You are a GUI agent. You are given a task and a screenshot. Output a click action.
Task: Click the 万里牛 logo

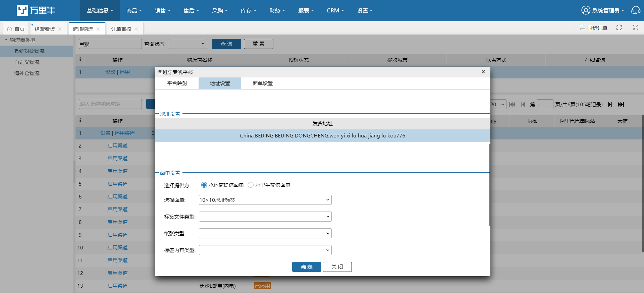tap(36, 10)
